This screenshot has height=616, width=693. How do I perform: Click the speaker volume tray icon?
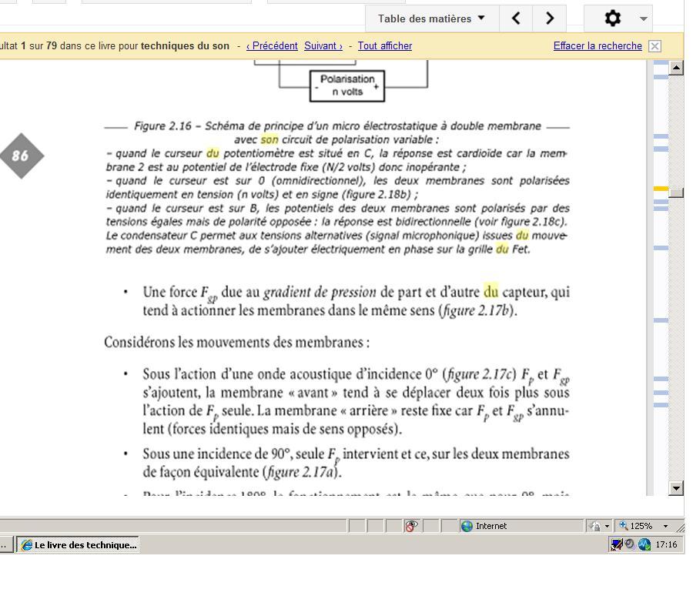[630, 544]
